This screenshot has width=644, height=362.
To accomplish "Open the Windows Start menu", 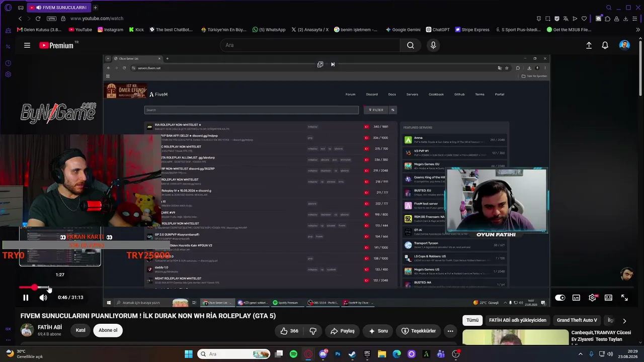I will pos(189,354).
